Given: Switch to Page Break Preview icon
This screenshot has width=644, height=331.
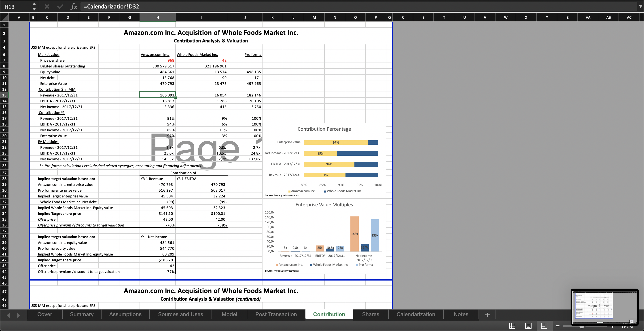Looking at the screenshot, I should point(544,326).
